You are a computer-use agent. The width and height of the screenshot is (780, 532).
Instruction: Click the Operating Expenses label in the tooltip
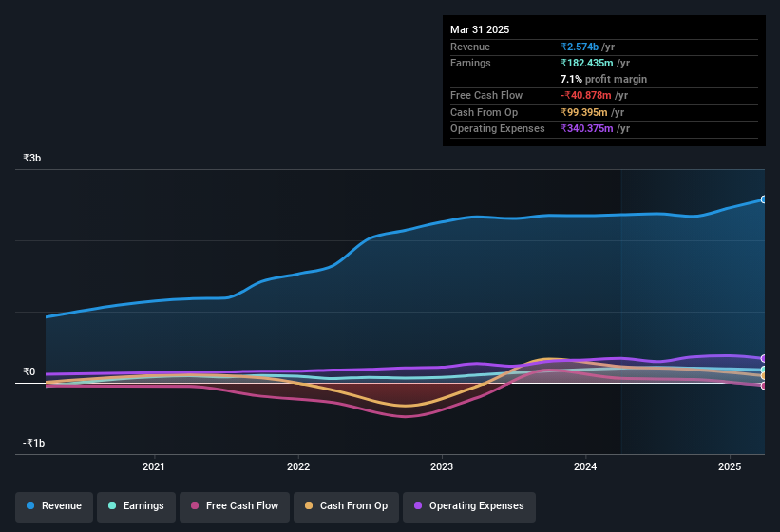pyautogui.click(x=498, y=129)
